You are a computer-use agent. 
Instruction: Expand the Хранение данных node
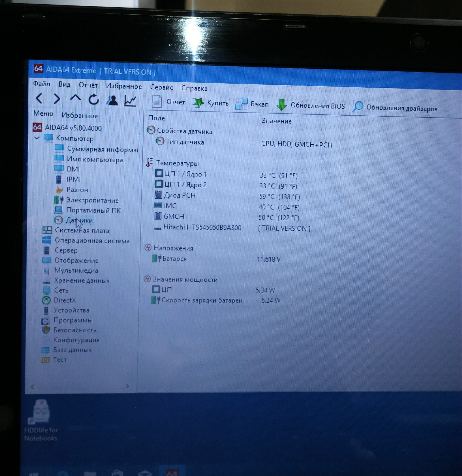click(35, 281)
